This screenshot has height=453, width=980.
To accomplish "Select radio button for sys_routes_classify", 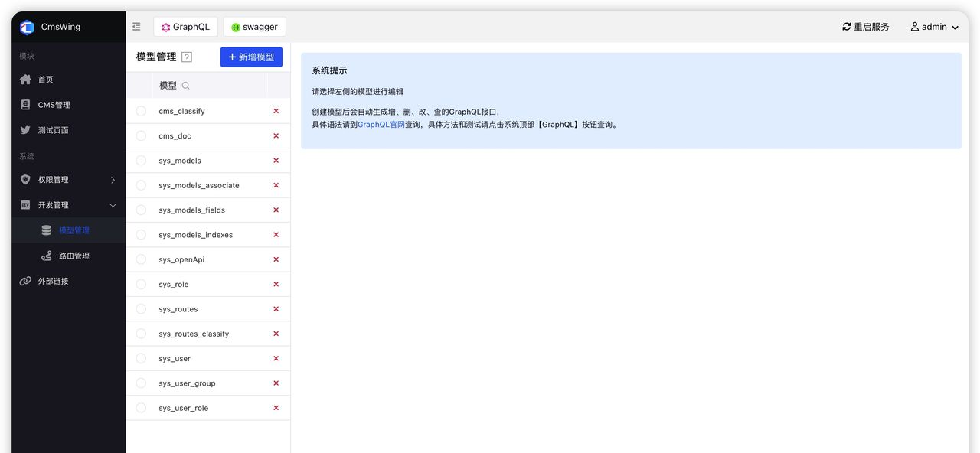I will pos(141,334).
